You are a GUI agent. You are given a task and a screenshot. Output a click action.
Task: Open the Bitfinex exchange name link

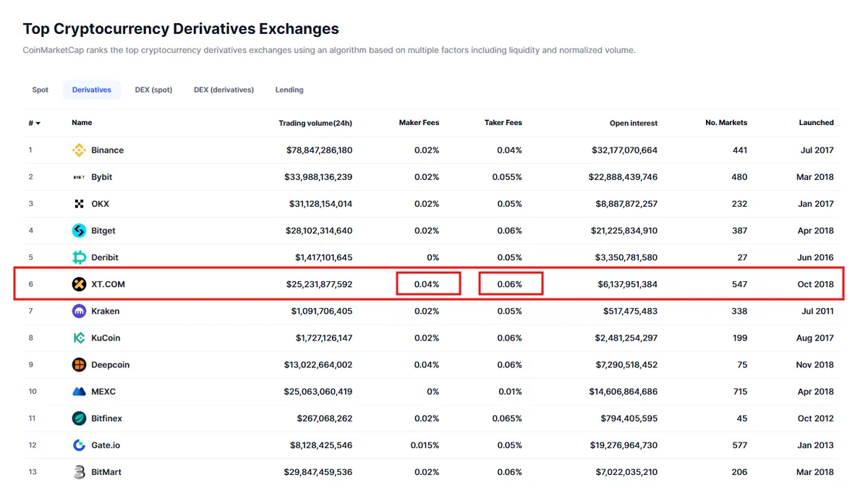tap(107, 419)
